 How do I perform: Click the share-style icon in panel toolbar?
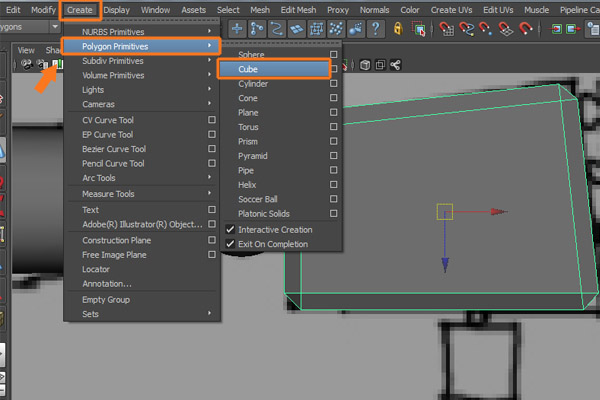(396, 65)
